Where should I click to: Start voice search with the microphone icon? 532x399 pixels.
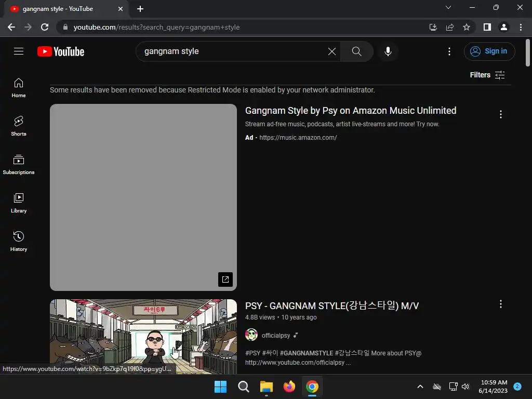(388, 51)
